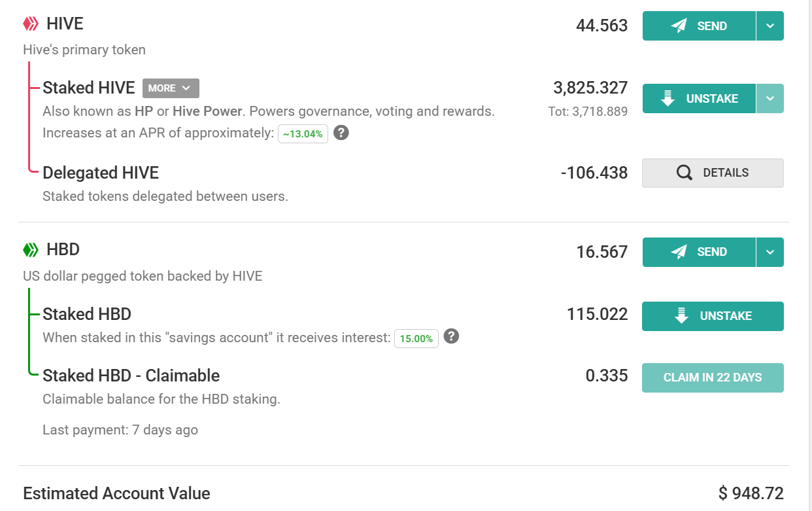The image size is (812, 511).
Task: Click the ~13.04% APR badge
Action: 303,134
